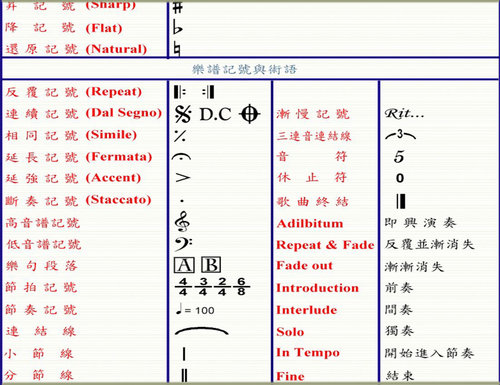Click the curved tie line symbol

[201, 331]
